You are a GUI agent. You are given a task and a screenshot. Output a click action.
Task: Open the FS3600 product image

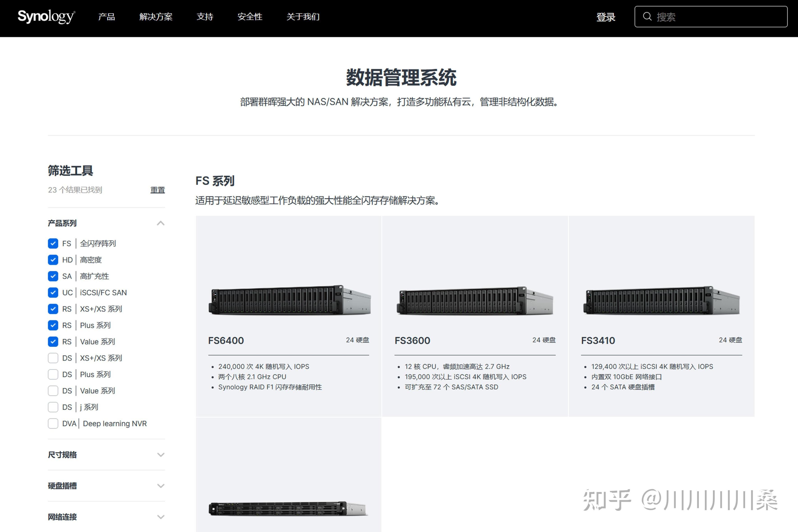[475, 301]
